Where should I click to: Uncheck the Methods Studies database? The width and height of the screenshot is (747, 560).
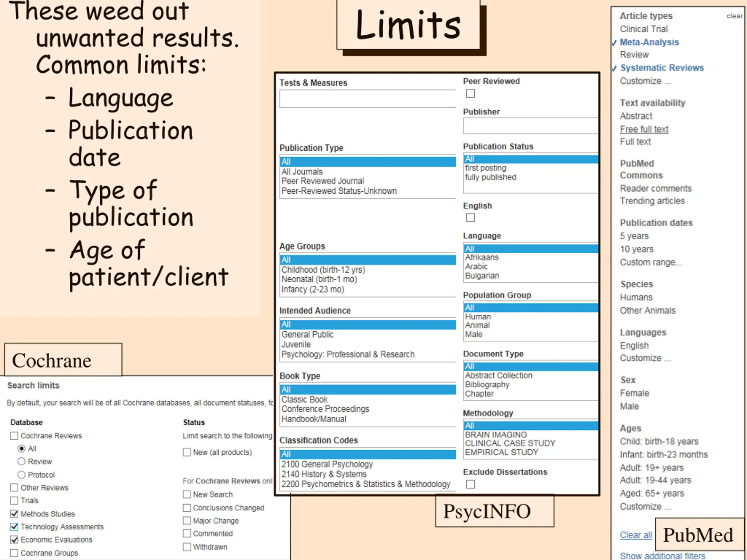(x=14, y=514)
